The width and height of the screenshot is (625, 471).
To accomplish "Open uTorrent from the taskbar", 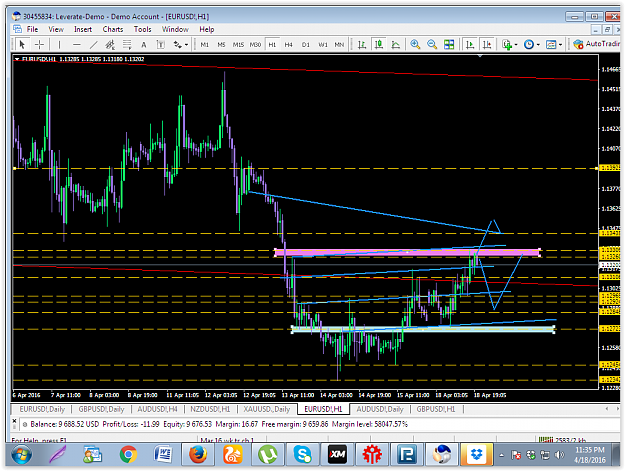I will click(x=267, y=455).
